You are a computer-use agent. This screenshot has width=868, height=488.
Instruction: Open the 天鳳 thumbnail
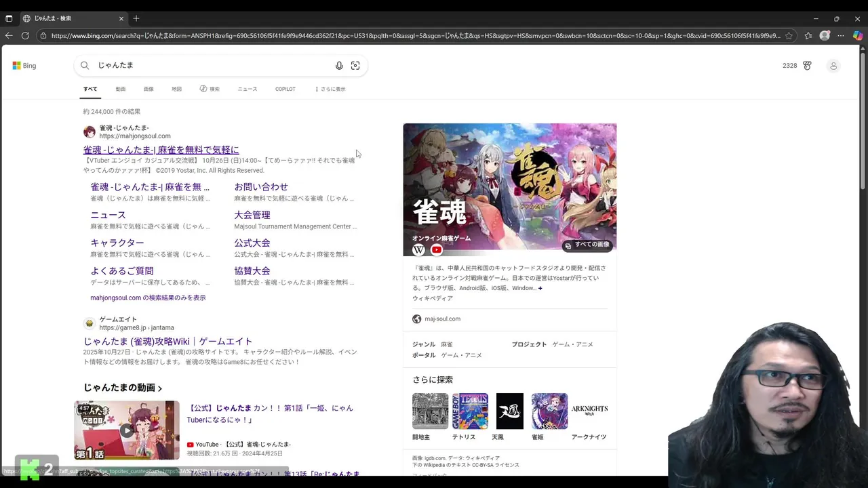(510, 411)
